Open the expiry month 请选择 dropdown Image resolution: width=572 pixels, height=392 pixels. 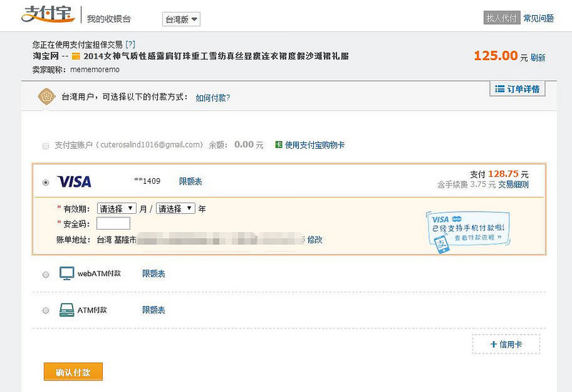point(117,208)
